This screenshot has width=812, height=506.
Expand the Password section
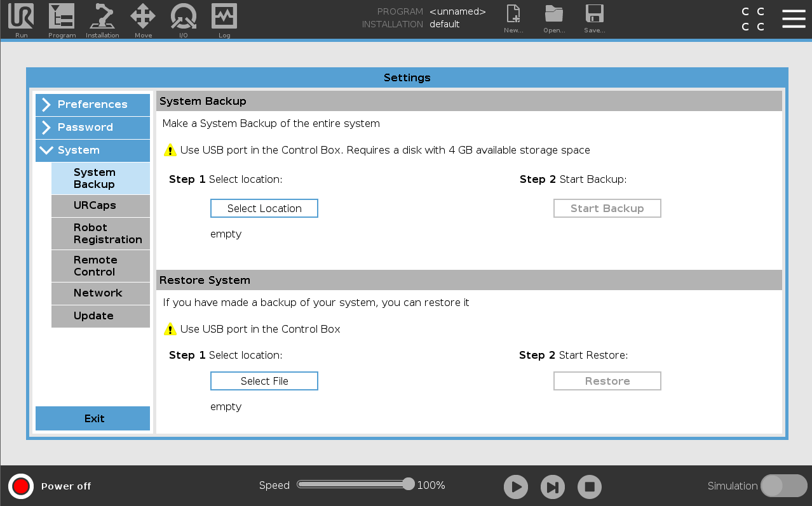pyautogui.click(x=93, y=128)
